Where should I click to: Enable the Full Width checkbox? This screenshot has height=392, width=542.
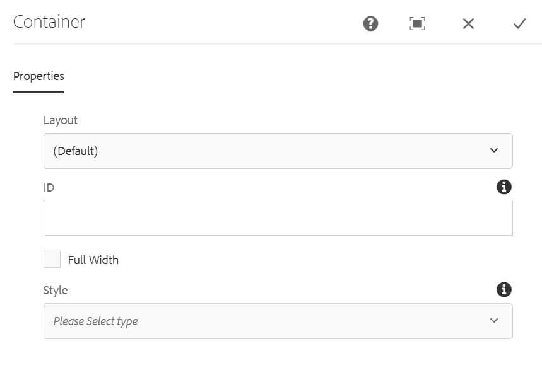pyautogui.click(x=52, y=260)
